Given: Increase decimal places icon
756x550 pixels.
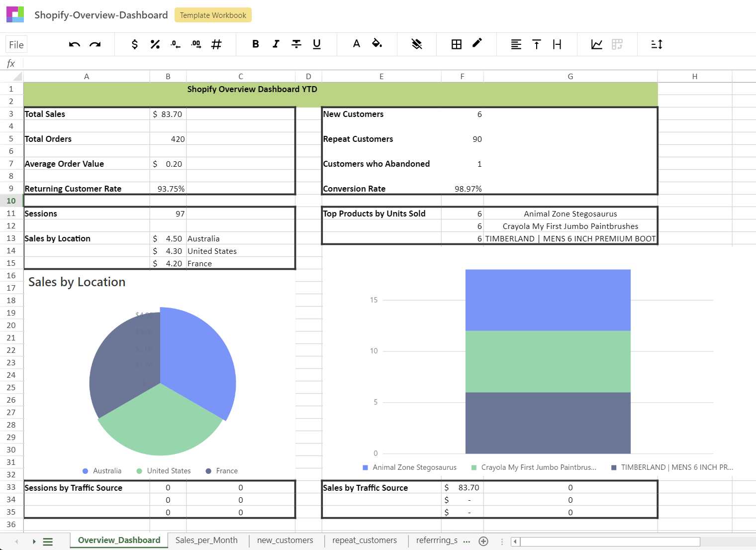Looking at the screenshot, I should pyautogui.click(x=196, y=44).
